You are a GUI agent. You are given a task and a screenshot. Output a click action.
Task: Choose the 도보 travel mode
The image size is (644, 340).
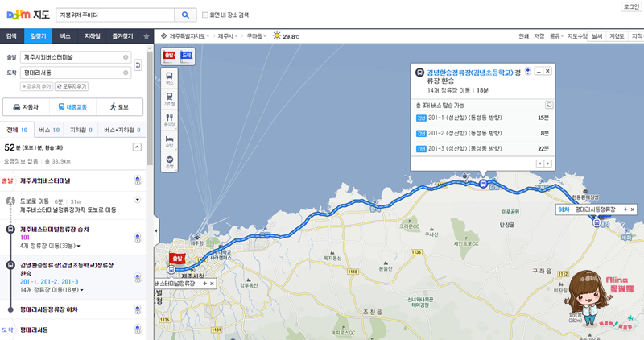[x=119, y=107]
